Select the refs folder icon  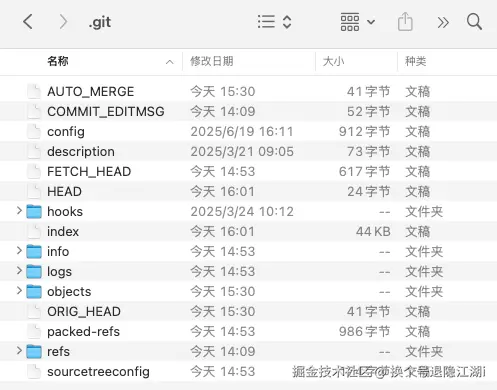[x=34, y=352]
